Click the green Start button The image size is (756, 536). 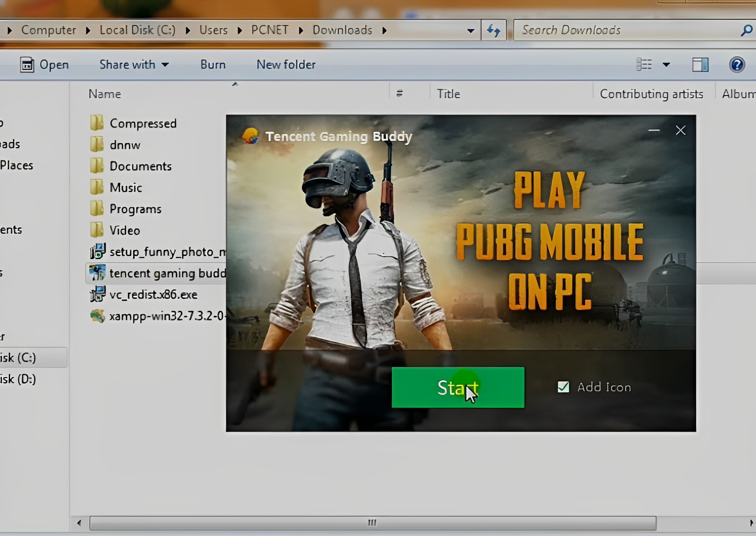coord(458,387)
